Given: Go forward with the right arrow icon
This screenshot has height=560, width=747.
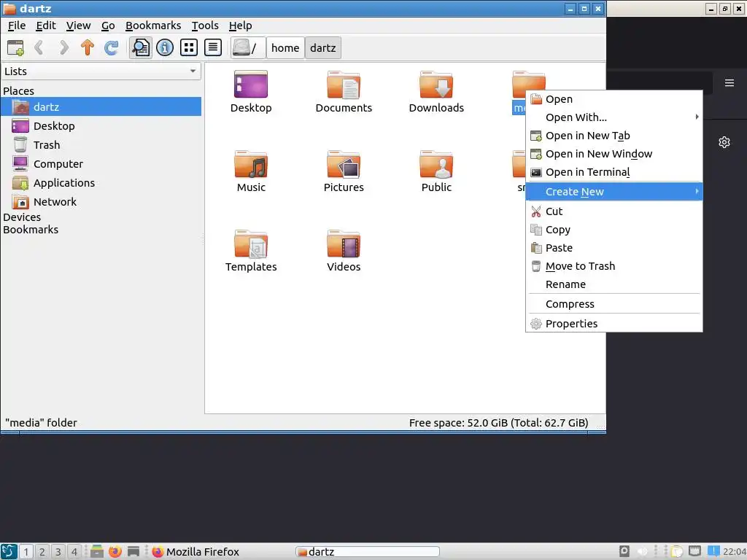Looking at the screenshot, I should 63,47.
